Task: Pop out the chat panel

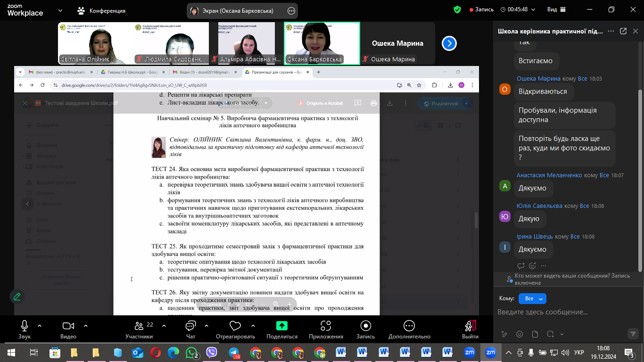Action: (x=623, y=31)
